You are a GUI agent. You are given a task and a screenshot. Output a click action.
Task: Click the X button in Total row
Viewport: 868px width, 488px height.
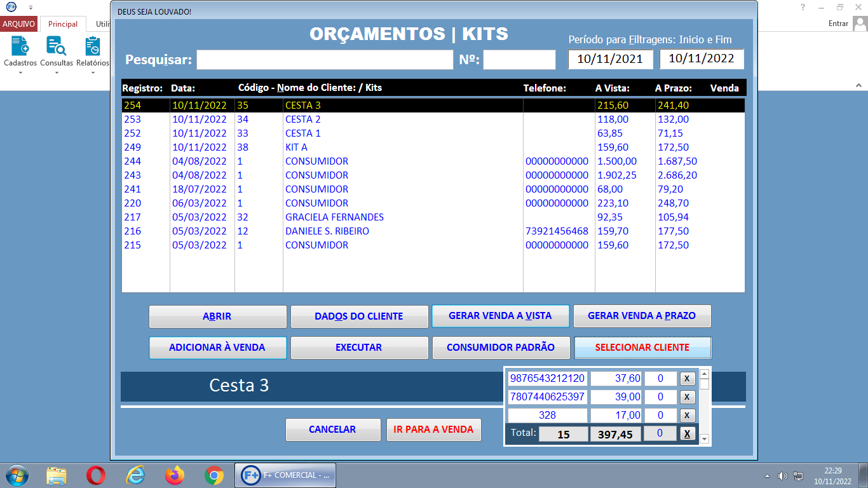tap(687, 434)
